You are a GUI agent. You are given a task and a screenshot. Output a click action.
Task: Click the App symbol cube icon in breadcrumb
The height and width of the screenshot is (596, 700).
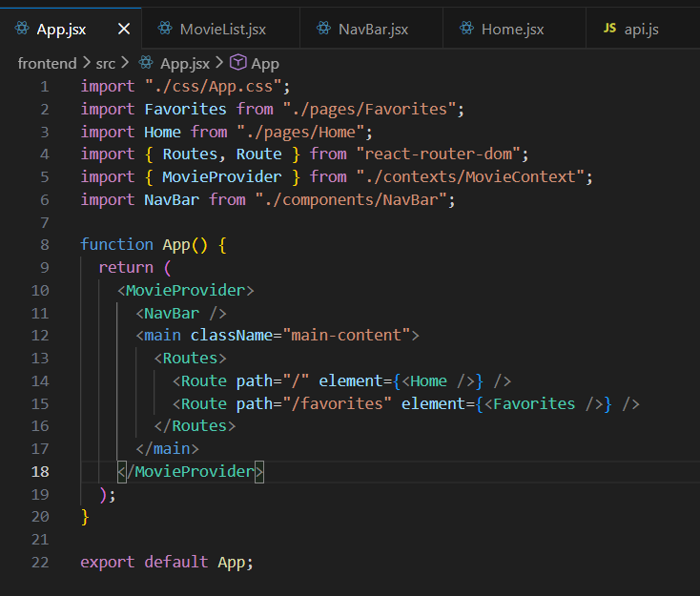pos(237,63)
